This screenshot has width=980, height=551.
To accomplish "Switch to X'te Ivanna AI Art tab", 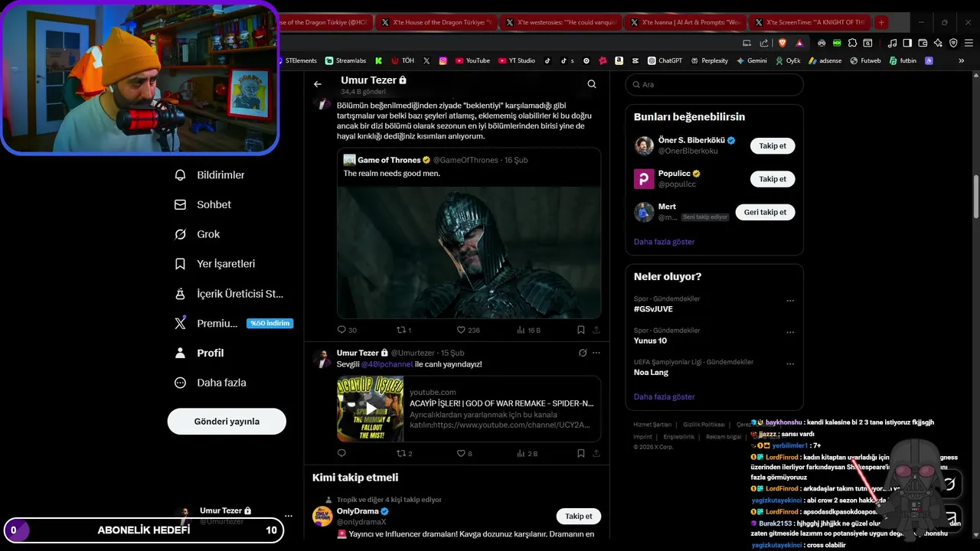I will [685, 23].
